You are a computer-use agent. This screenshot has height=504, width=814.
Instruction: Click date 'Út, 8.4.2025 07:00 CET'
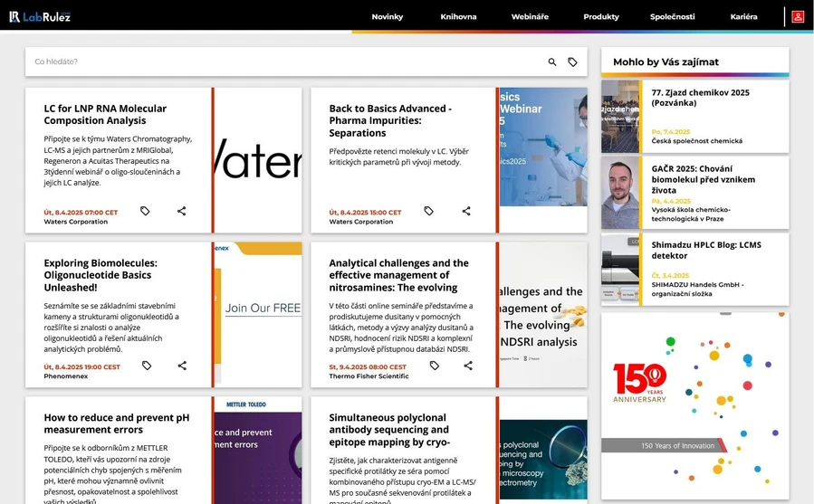81,213
